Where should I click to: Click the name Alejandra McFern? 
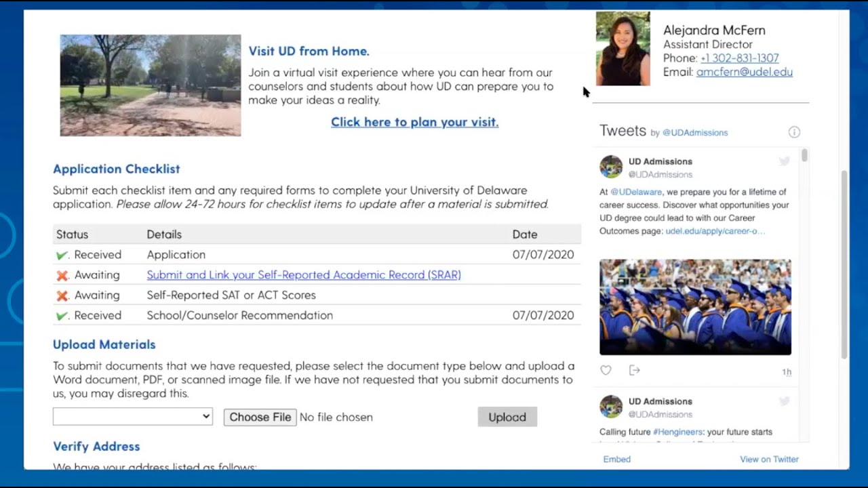[714, 30]
